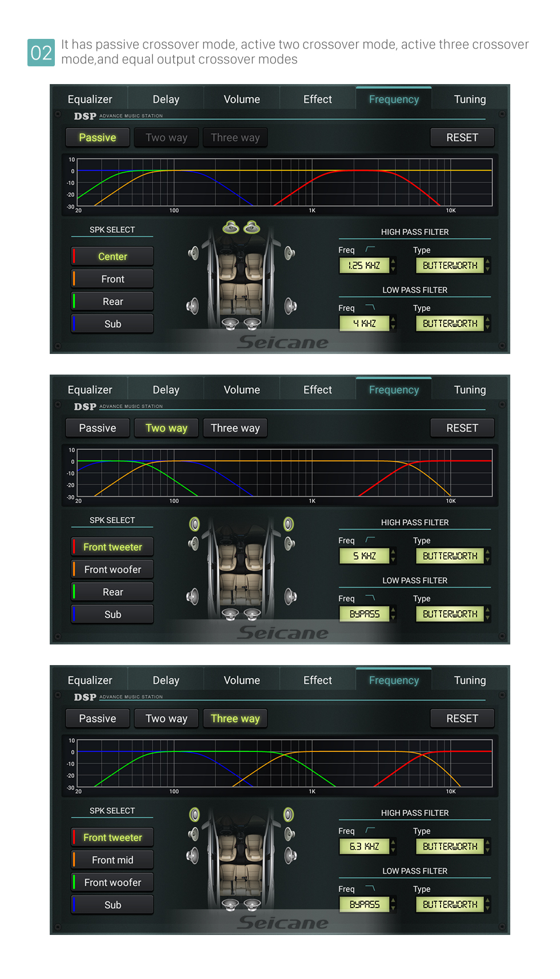Select right center speaker icon in Passive-mode panel
This screenshot has width=560, height=979.
(251, 228)
